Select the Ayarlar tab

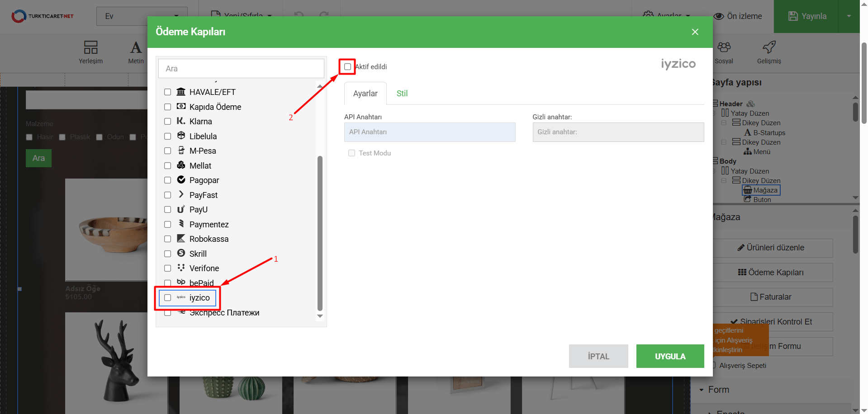coord(365,94)
